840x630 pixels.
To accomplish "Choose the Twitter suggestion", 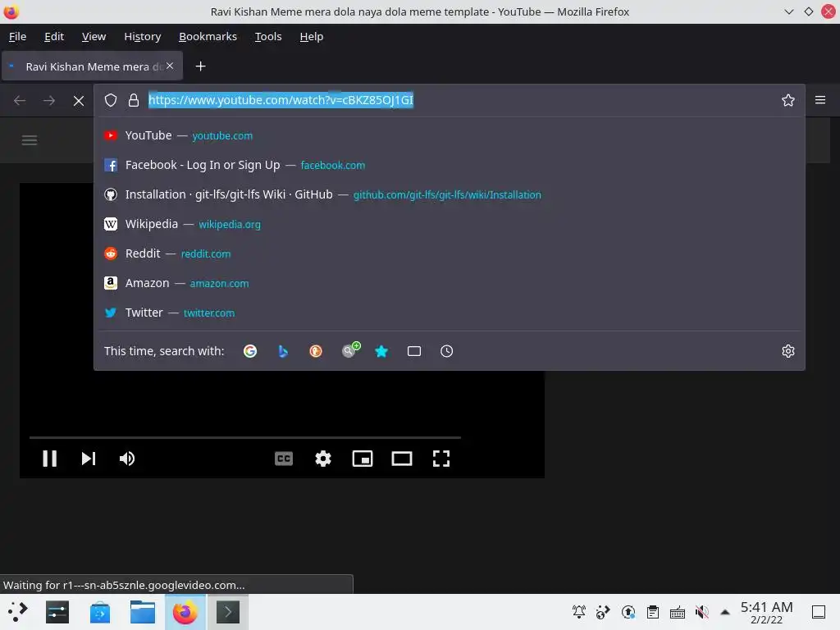I will pyautogui.click(x=450, y=313).
